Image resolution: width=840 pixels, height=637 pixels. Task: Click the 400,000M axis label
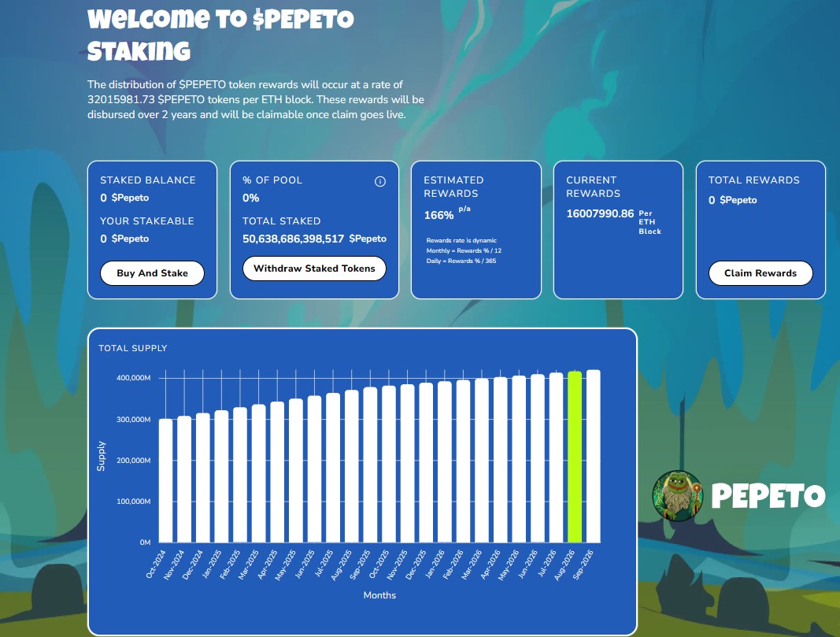133,378
